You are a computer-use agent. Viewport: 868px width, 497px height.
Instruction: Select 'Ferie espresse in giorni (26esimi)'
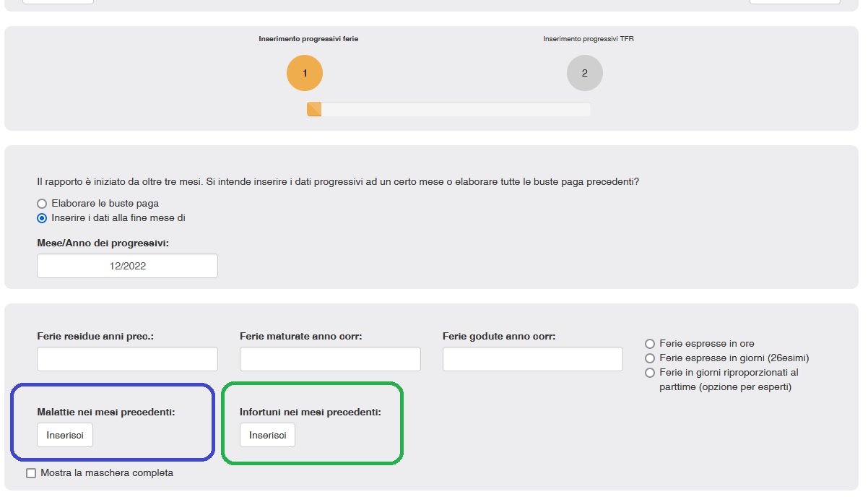[650, 358]
